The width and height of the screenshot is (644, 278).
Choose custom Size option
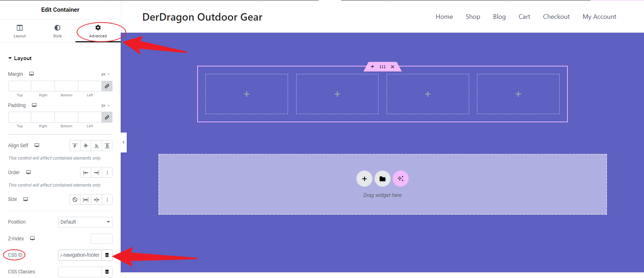[107, 200]
